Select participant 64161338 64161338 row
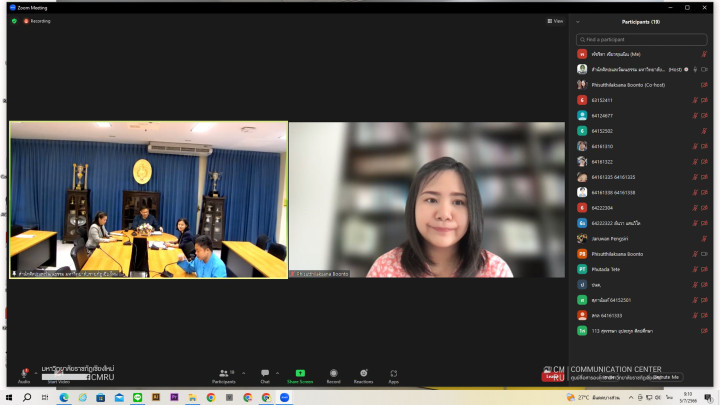The width and height of the screenshot is (720, 405). [x=641, y=192]
